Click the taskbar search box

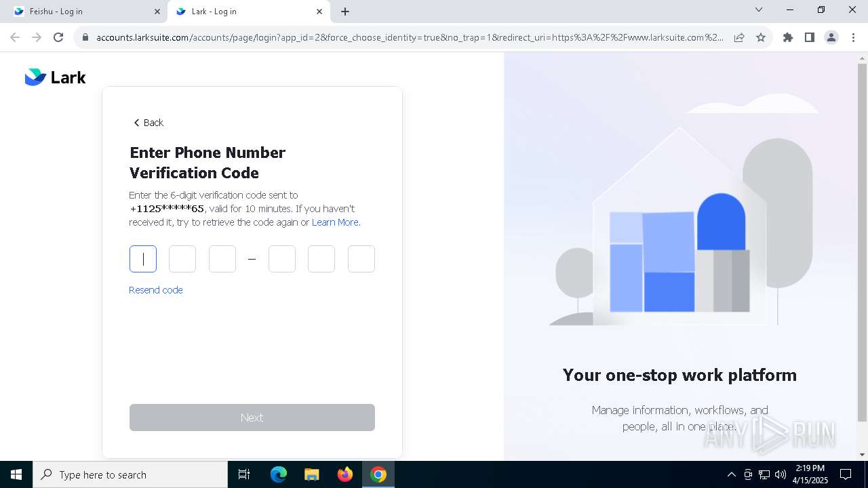click(130, 474)
